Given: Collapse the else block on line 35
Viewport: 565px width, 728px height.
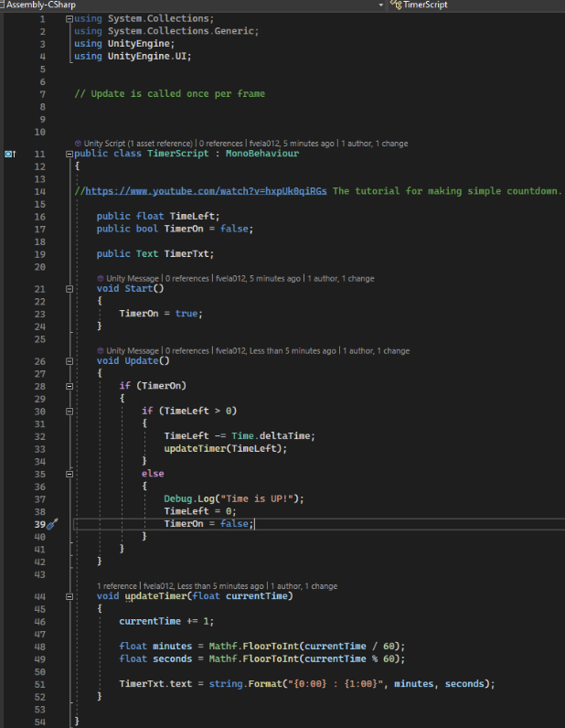Looking at the screenshot, I should coord(69,474).
